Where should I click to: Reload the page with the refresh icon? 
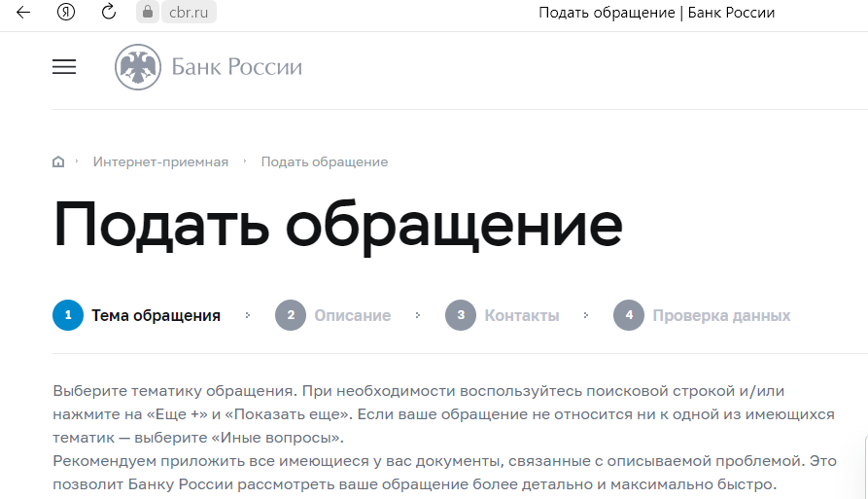(109, 12)
